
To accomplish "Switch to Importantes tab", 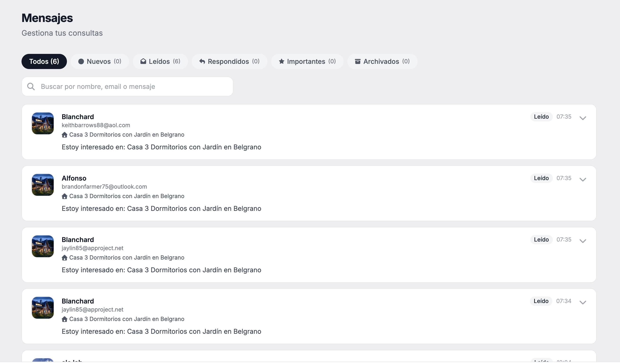I will pos(307,61).
